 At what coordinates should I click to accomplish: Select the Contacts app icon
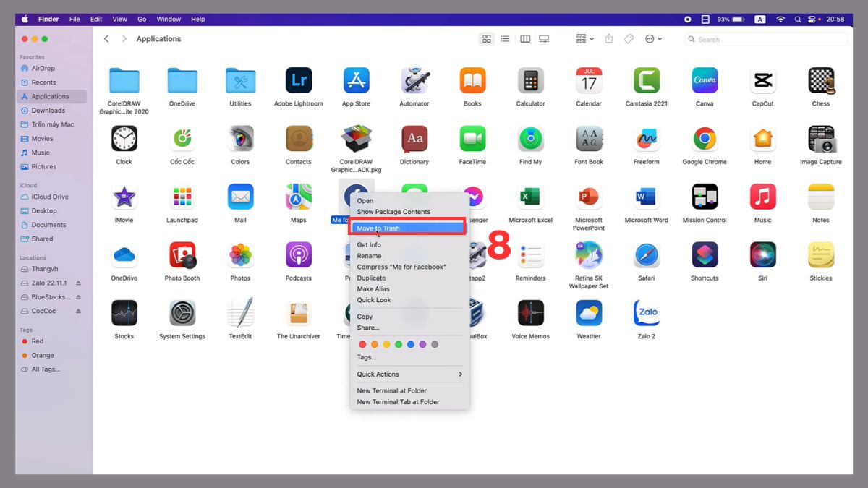[x=298, y=138]
